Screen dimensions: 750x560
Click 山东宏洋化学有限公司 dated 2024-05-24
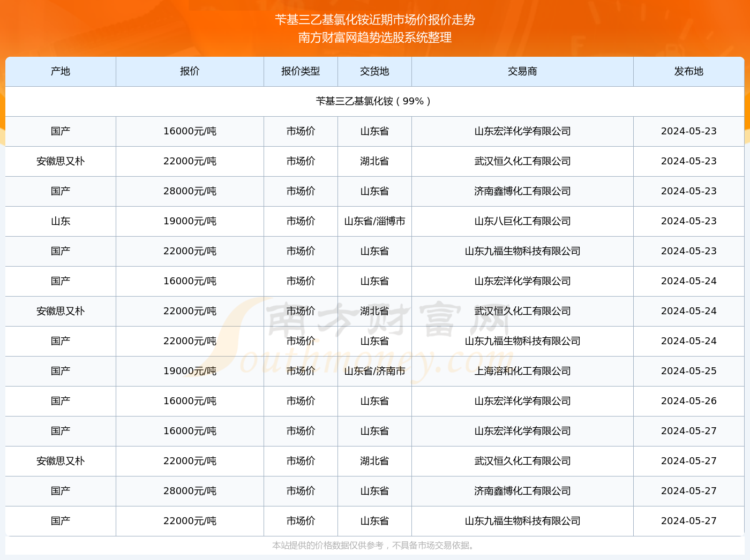[522, 281]
